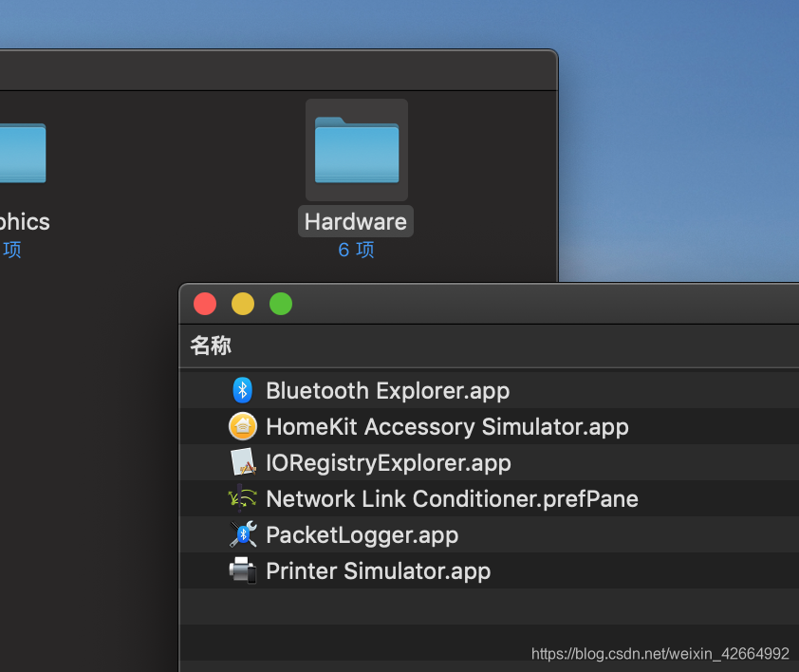Select the HomeKit Accessory Simulator icon
The height and width of the screenshot is (672, 799).
pos(243,426)
